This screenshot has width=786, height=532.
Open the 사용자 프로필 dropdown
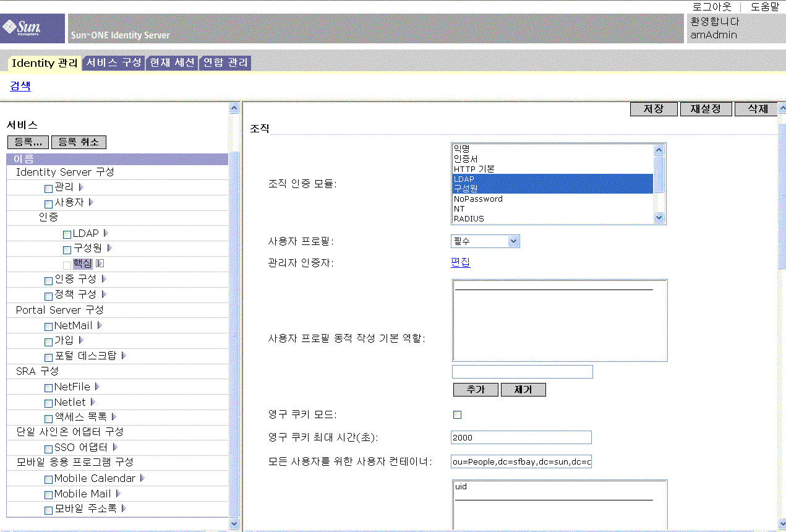click(x=485, y=241)
